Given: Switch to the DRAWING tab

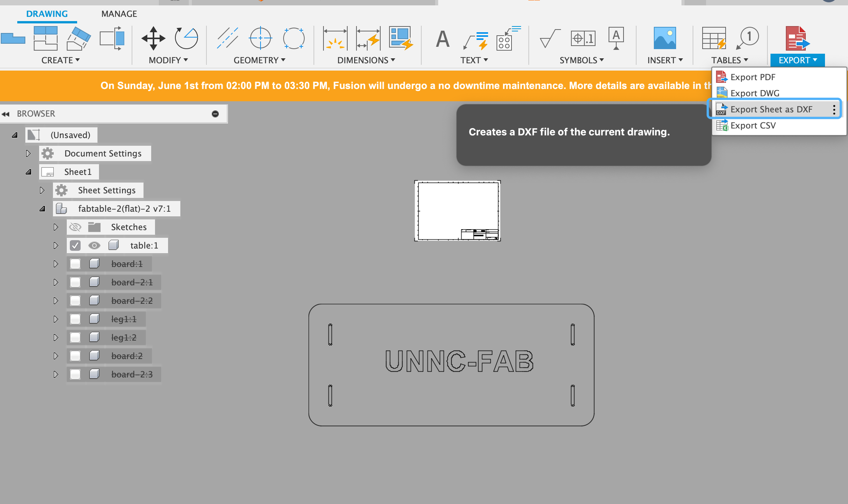Looking at the screenshot, I should pos(47,14).
